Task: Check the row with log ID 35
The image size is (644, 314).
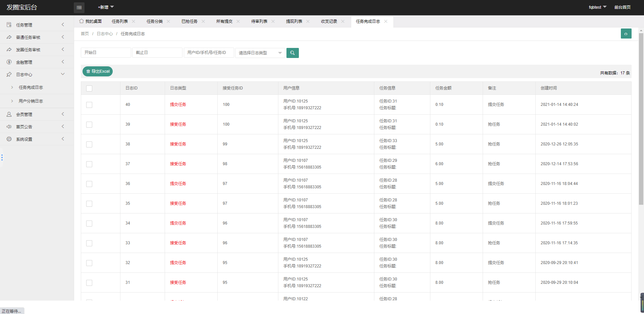Action: [89, 204]
